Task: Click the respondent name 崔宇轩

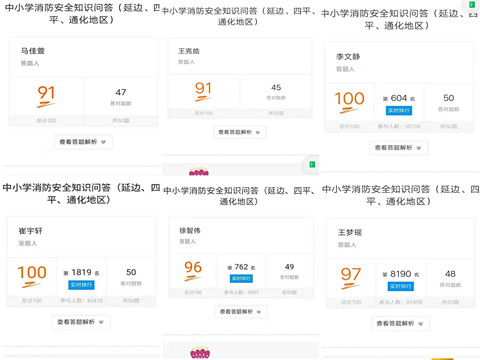Action: pyautogui.click(x=30, y=231)
